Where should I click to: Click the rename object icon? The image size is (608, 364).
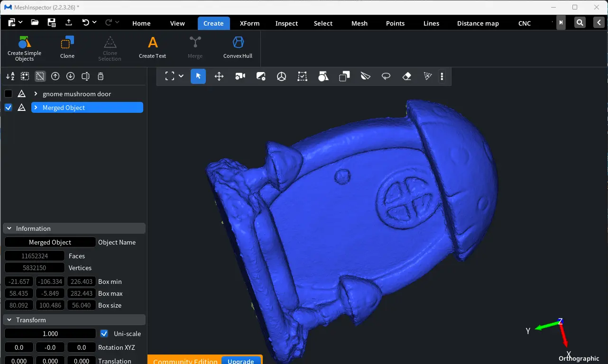[86, 76]
